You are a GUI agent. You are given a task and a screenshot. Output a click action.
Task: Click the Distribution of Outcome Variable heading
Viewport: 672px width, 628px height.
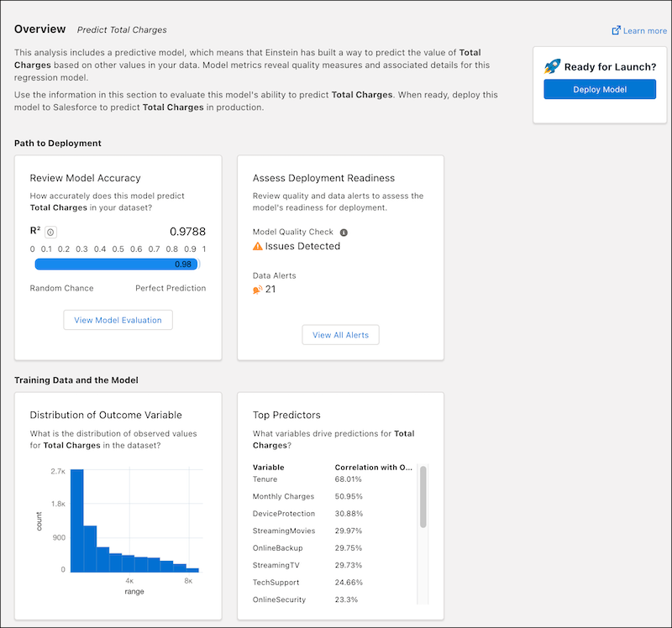click(x=106, y=415)
